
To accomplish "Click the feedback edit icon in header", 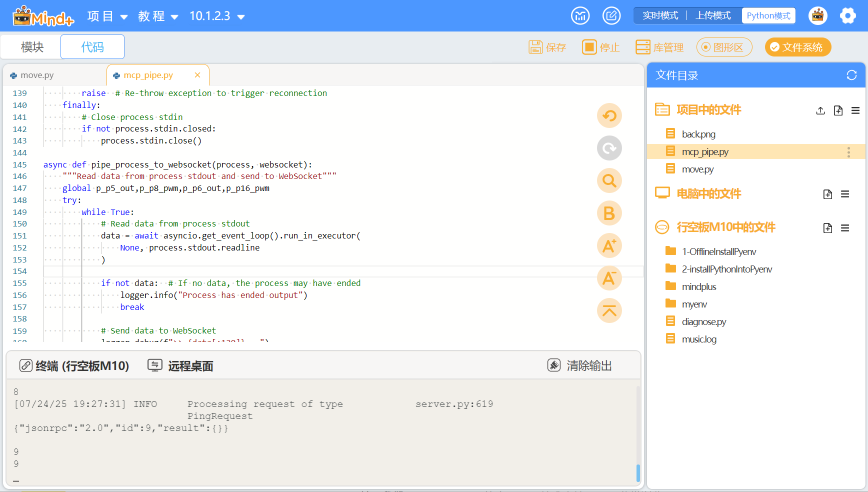I will tap(611, 16).
